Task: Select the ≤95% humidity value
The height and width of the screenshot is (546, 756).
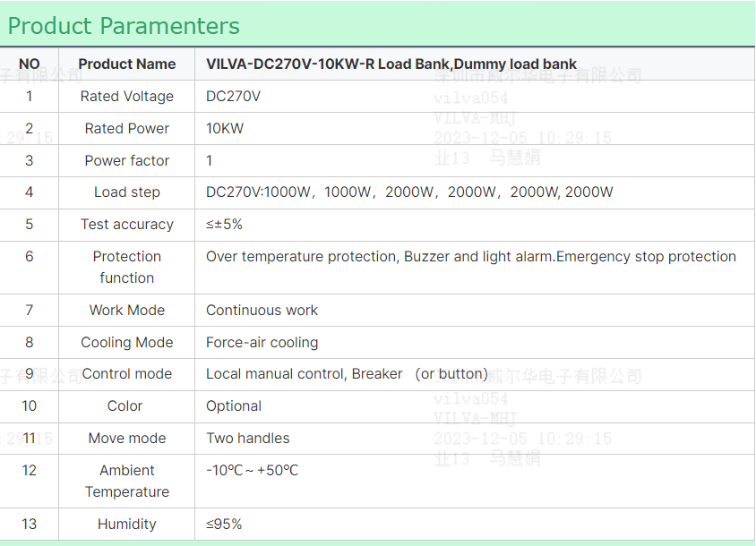Action: pos(224,525)
